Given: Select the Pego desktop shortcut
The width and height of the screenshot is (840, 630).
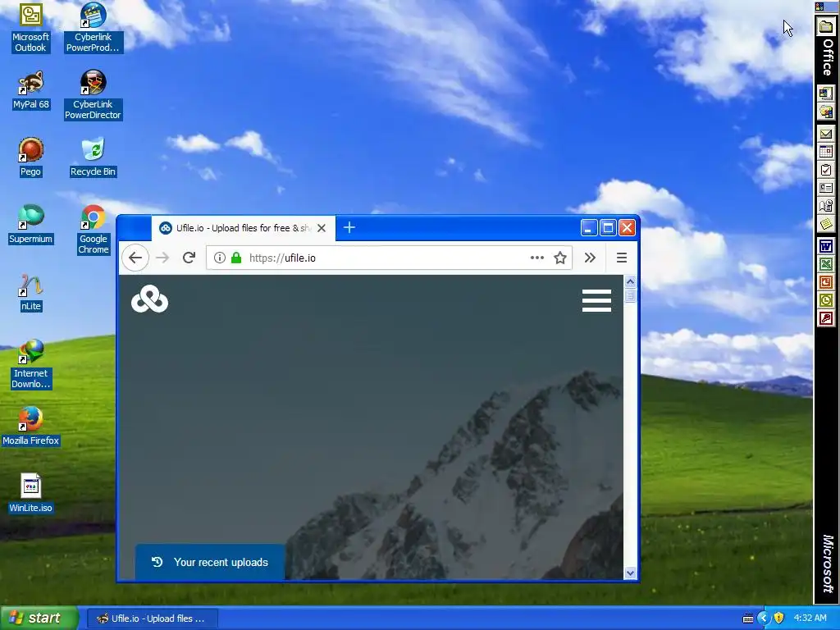Looking at the screenshot, I should [30, 157].
